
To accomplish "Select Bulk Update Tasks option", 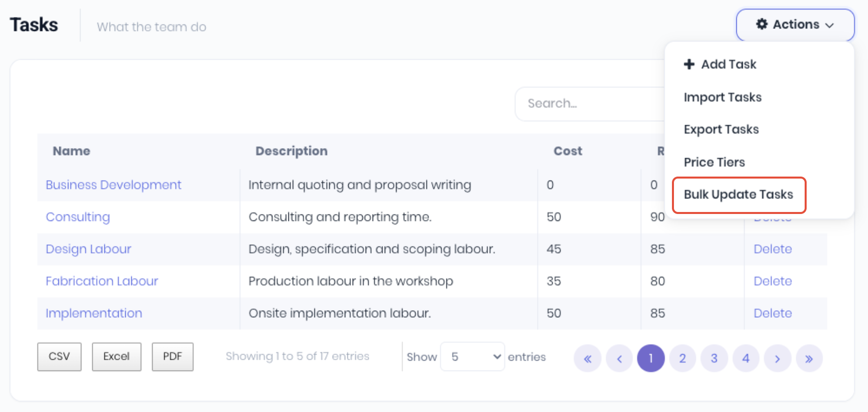I will tap(738, 195).
